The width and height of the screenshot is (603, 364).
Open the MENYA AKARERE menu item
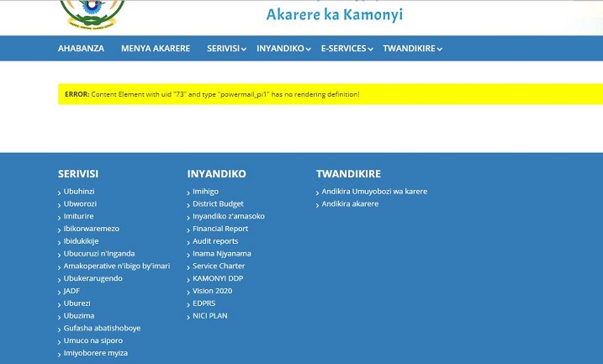tap(156, 49)
